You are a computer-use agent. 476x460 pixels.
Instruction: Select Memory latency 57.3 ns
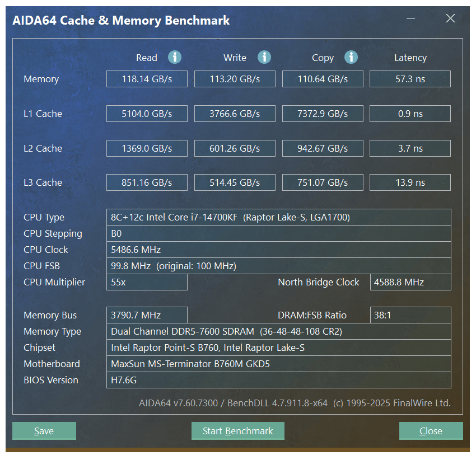[x=410, y=79]
